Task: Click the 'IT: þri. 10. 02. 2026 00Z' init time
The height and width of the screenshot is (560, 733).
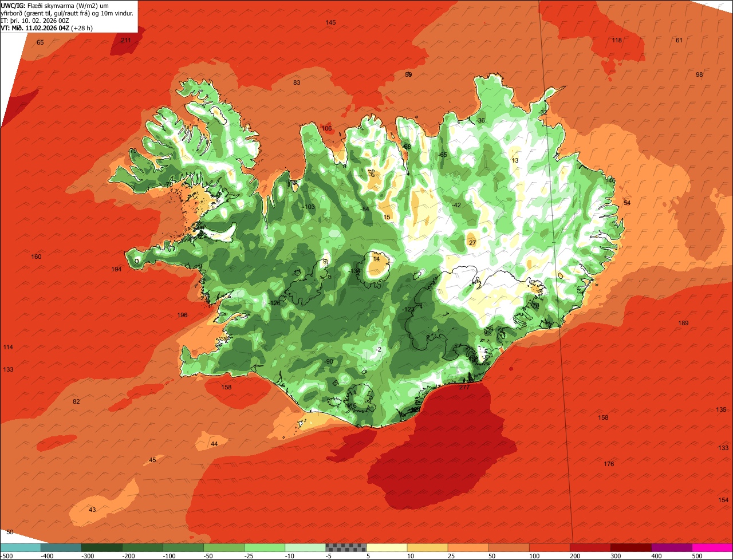Action: pos(35,20)
